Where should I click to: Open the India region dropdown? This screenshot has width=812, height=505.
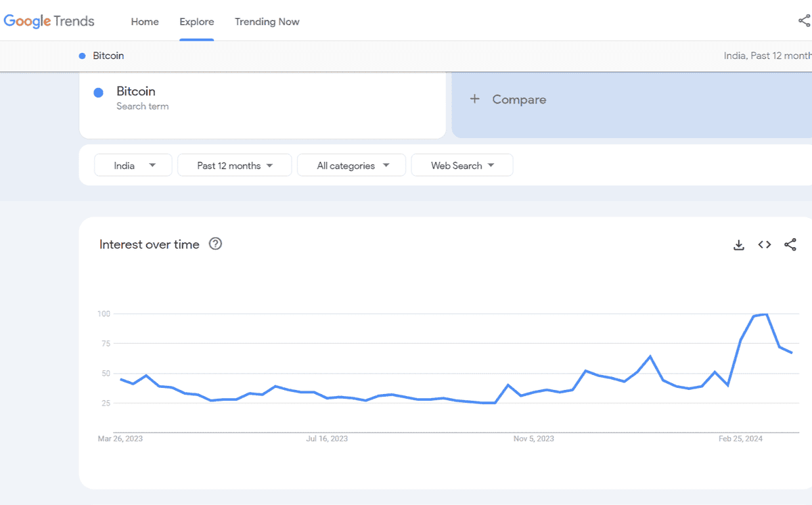[x=133, y=164]
